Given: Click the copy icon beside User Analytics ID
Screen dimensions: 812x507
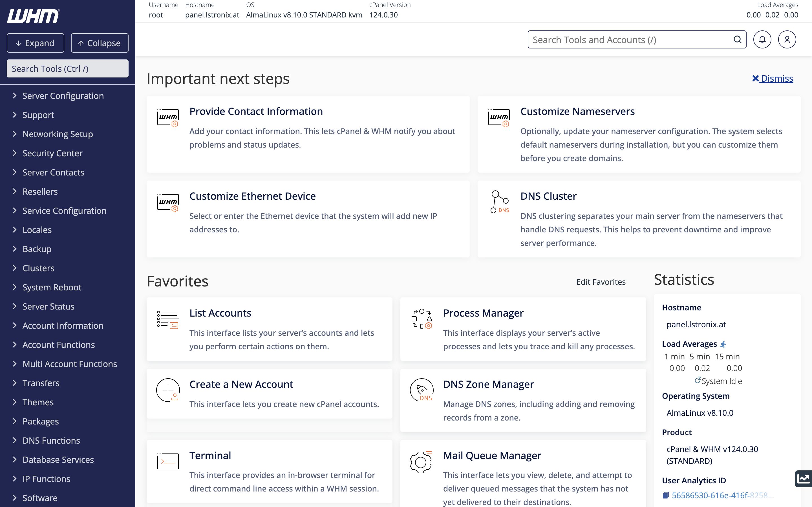Looking at the screenshot, I should pyautogui.click(x=666, y=495).
